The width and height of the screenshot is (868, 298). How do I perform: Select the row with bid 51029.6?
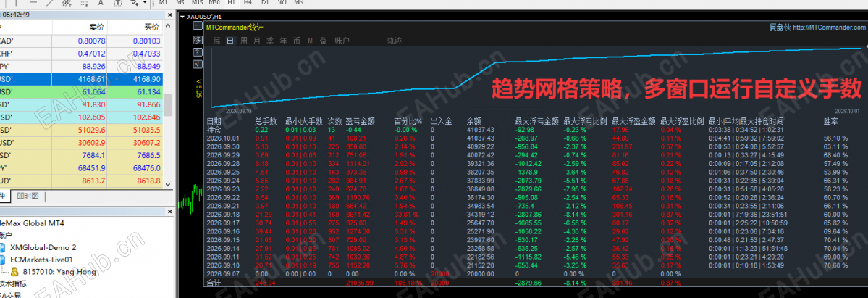[x=81, y=130]
